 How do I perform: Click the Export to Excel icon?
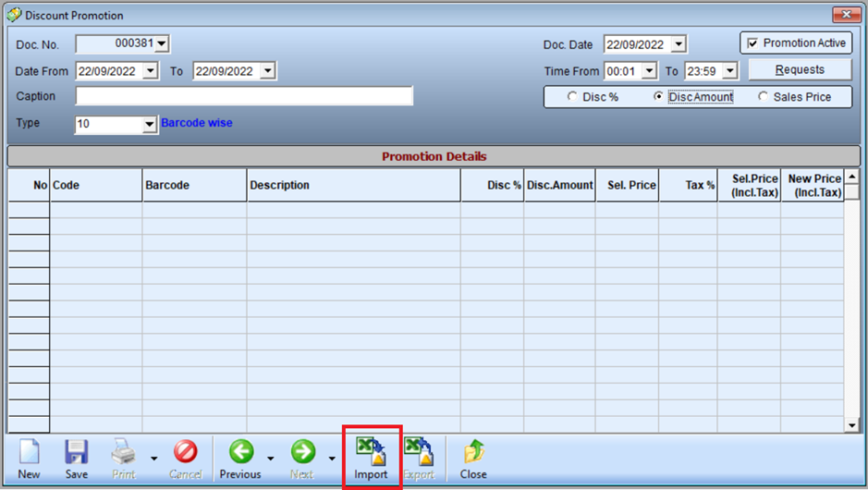click(419, 452)
